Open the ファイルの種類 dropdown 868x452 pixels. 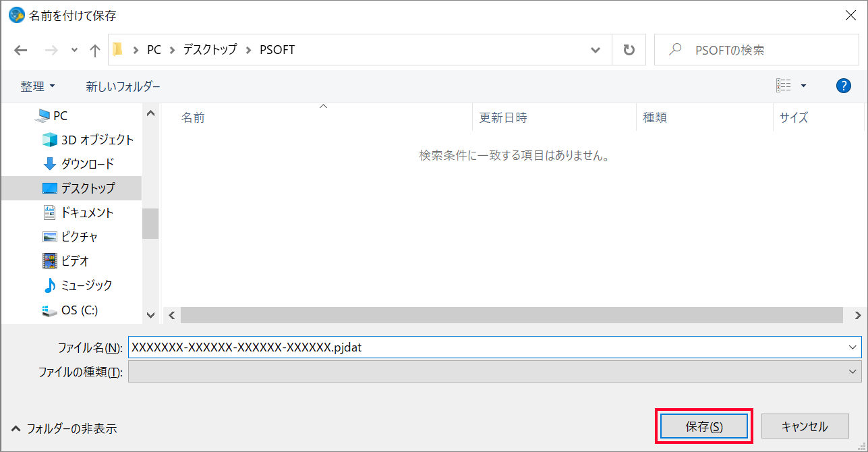click(495, 372)
